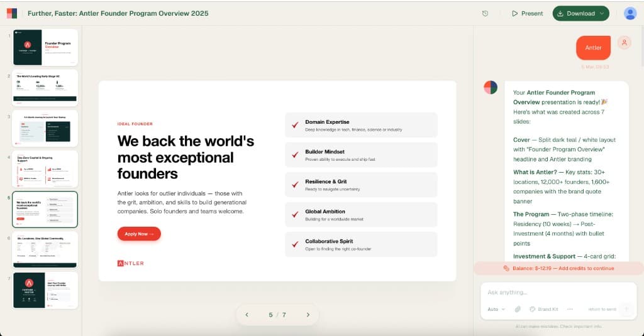The image size is (644, 336).
Task: Open the user profile avatar menu
Action: click(x=630, y=14)
